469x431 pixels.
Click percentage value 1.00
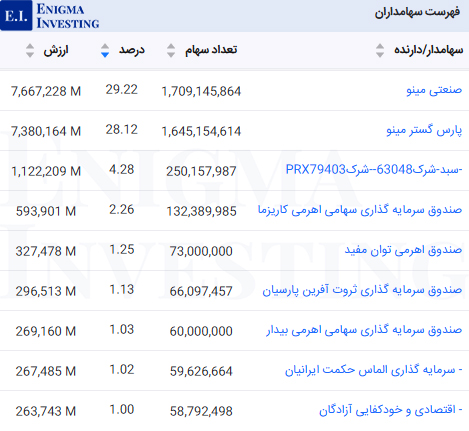122,410
